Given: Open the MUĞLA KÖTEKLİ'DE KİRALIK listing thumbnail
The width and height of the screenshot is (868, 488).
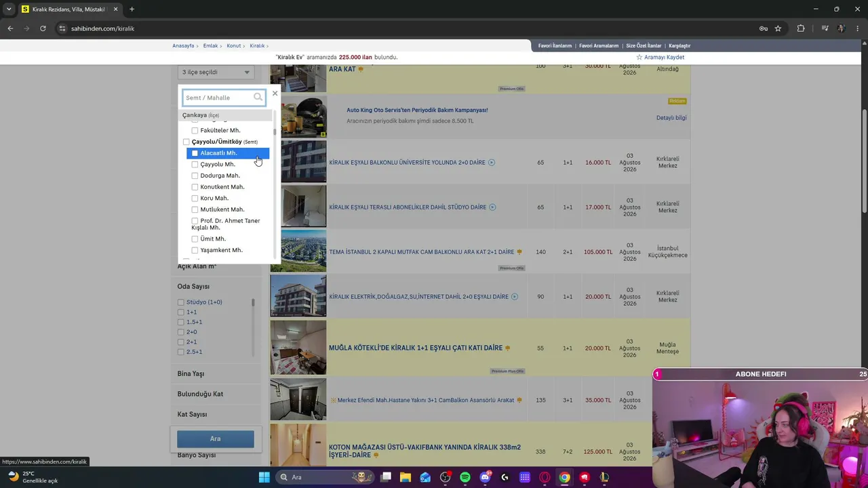Looking at the screenshot, I should click(298, 348).
